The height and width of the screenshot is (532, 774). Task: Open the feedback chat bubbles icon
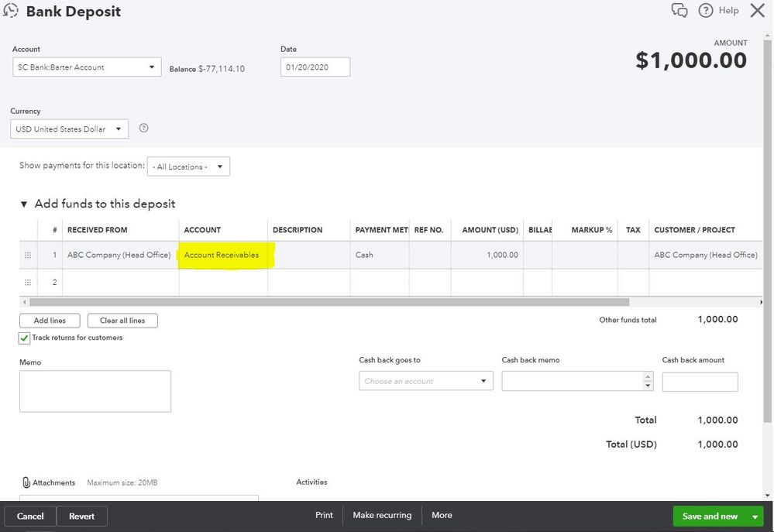click(679, 10)
